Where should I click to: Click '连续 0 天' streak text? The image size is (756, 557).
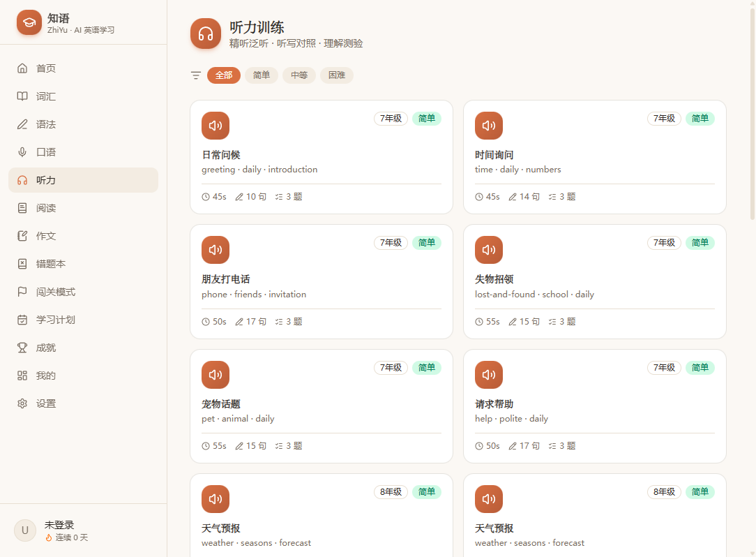pos(71,537)
